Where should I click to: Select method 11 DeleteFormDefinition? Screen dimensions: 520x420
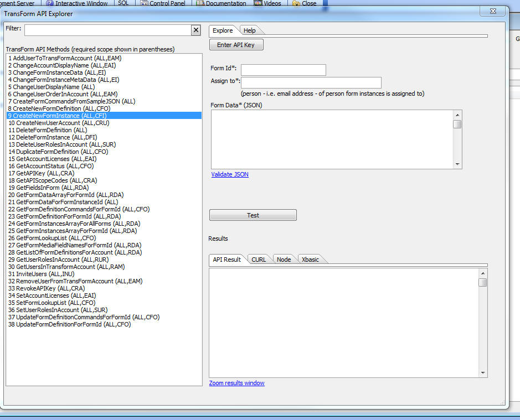(x=104, y=130)
